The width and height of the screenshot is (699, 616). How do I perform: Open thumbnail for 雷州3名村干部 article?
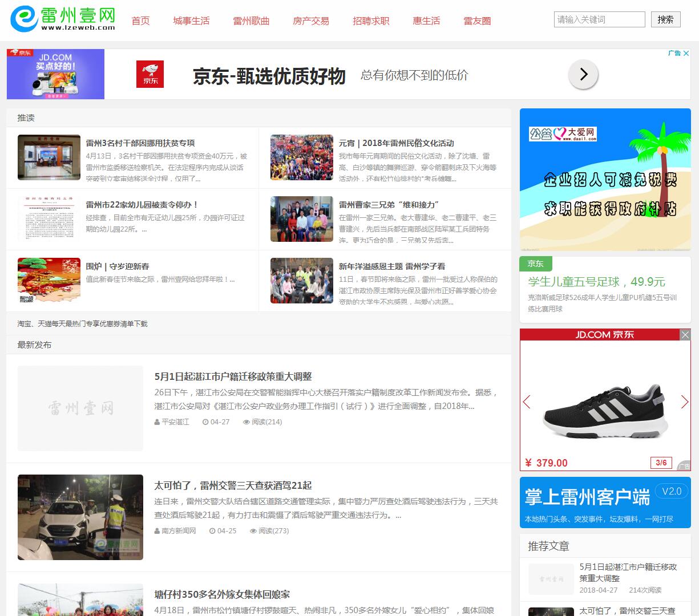[49, 157]
